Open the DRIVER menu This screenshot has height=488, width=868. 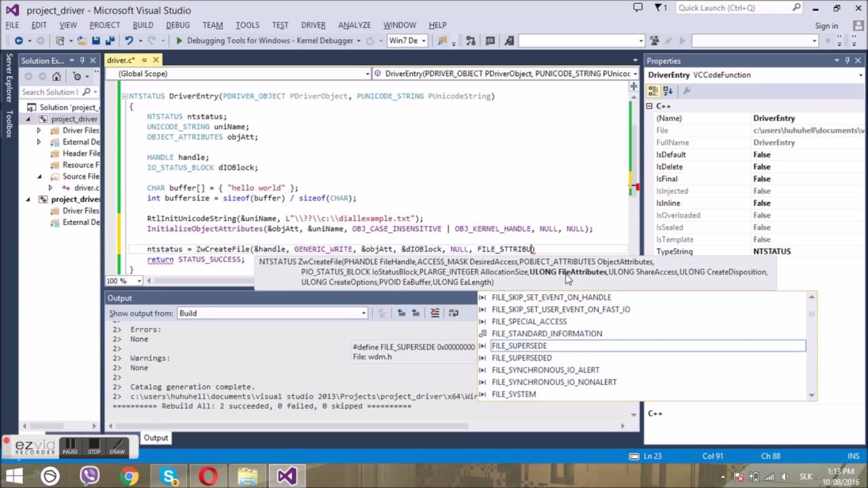(x=313, y=25)
